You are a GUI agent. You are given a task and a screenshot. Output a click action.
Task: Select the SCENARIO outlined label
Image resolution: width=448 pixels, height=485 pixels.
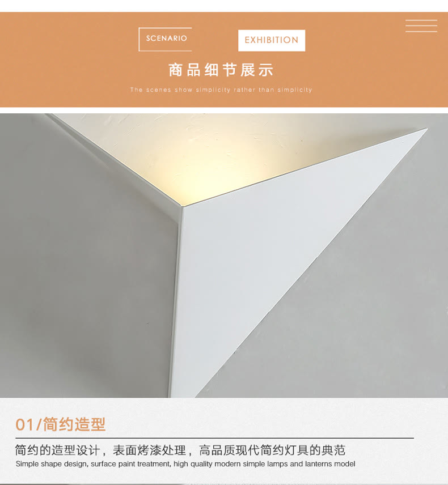pos(166,39)
